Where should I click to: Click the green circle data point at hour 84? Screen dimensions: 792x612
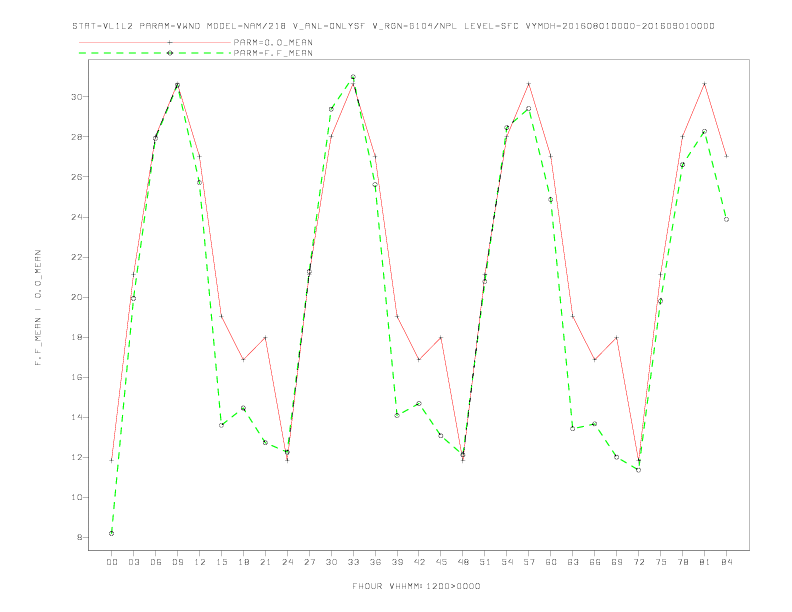coord(726,219)
